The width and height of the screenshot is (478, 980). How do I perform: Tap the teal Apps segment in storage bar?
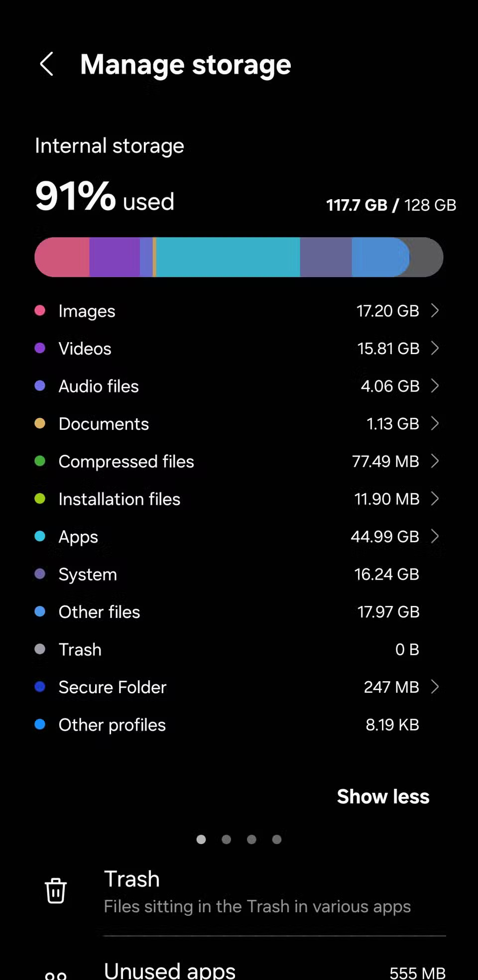228,257
